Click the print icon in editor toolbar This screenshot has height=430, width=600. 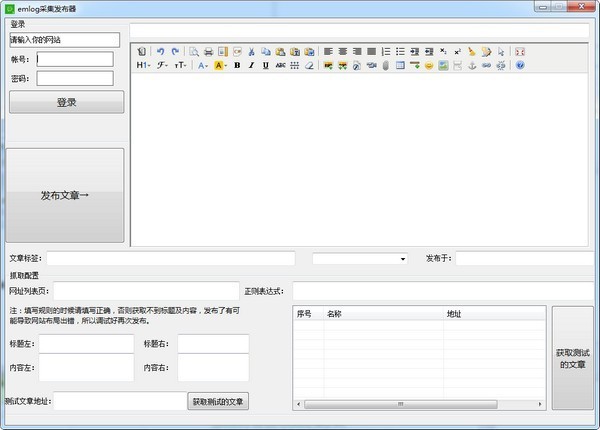click(208, 51)
